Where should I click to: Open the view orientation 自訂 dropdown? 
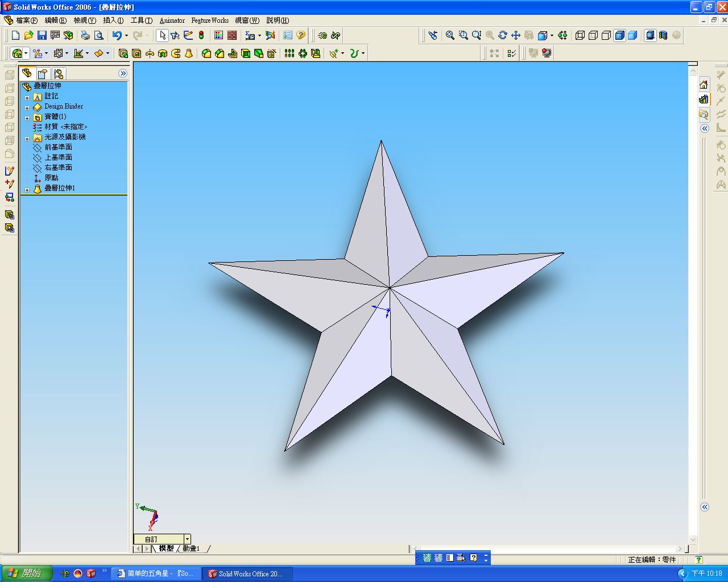pyautogui.click(x=187, y=539)
